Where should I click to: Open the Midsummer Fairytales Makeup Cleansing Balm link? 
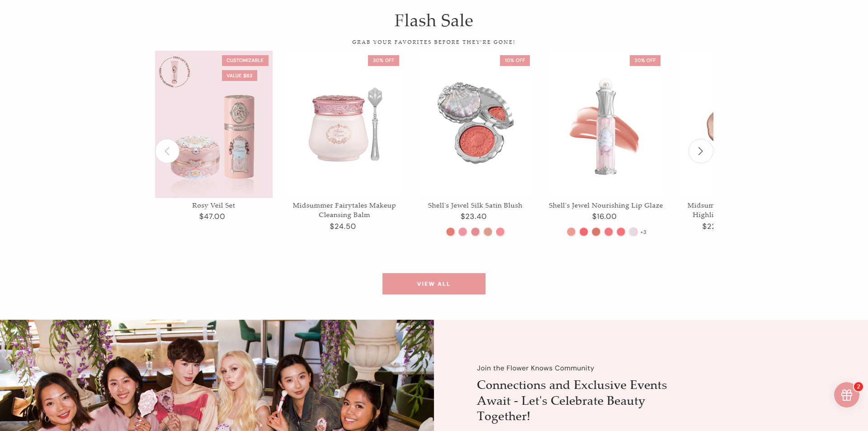[344, 210]
